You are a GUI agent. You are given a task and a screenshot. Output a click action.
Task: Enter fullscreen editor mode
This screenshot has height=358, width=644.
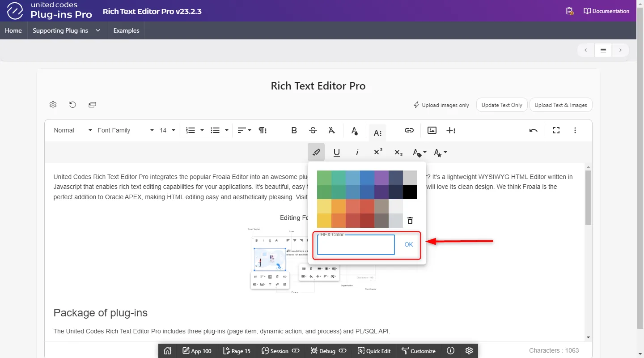556,130
